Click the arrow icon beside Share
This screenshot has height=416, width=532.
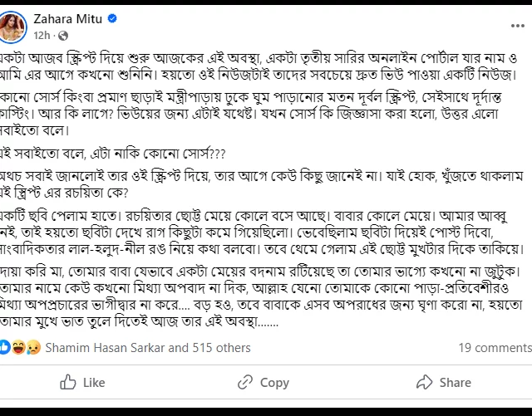424,382
